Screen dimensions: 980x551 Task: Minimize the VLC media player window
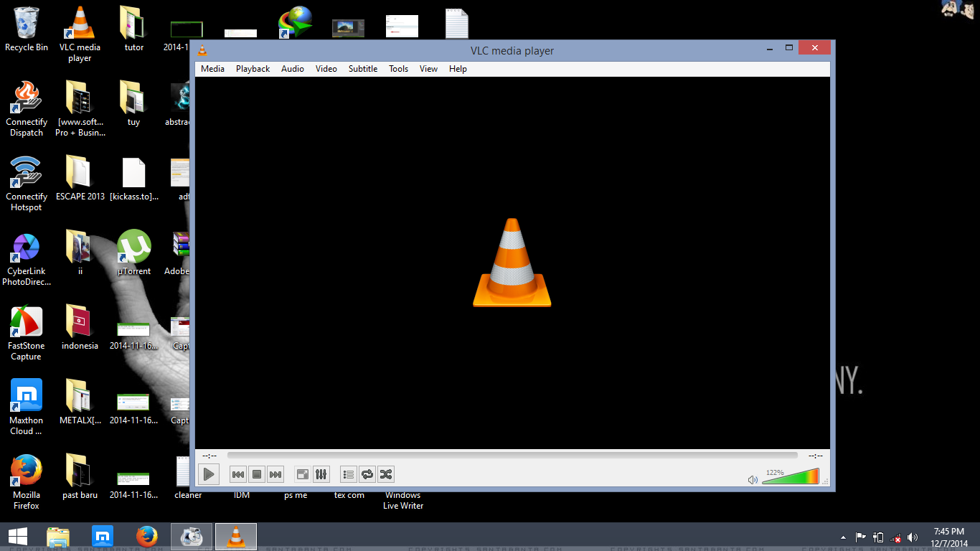(x=770, y=47)
